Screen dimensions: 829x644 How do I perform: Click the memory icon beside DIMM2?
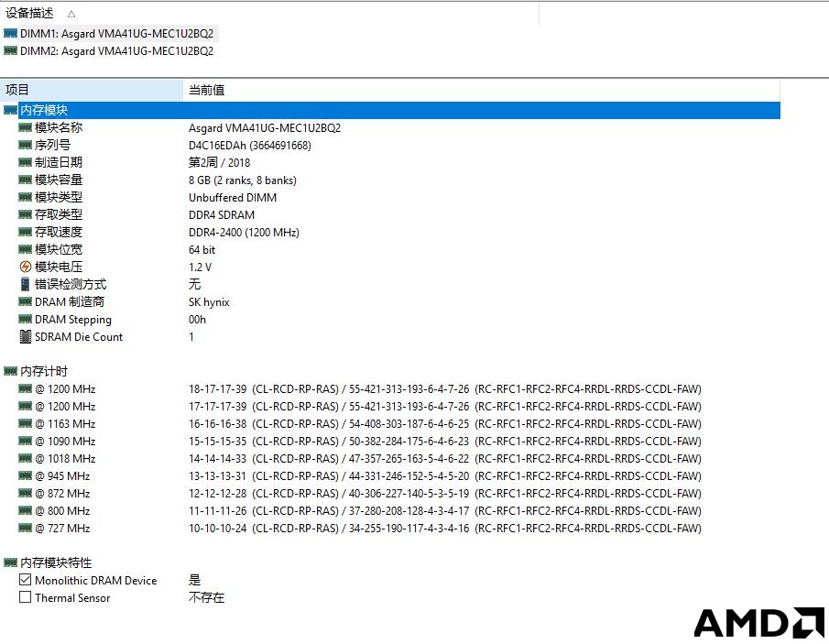tap(11, 50)
